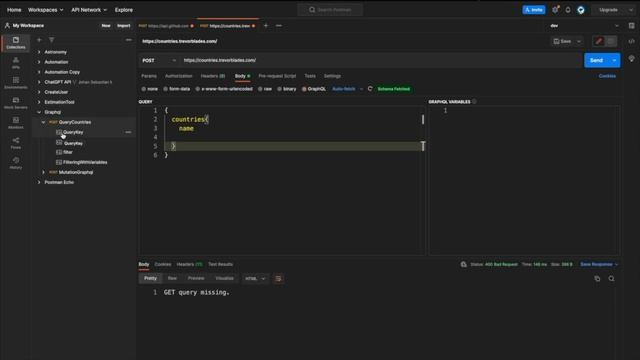Copy the response body with copy icon
Image resolution: width=640 pixels, height=360 pixels.
[597, 279]
